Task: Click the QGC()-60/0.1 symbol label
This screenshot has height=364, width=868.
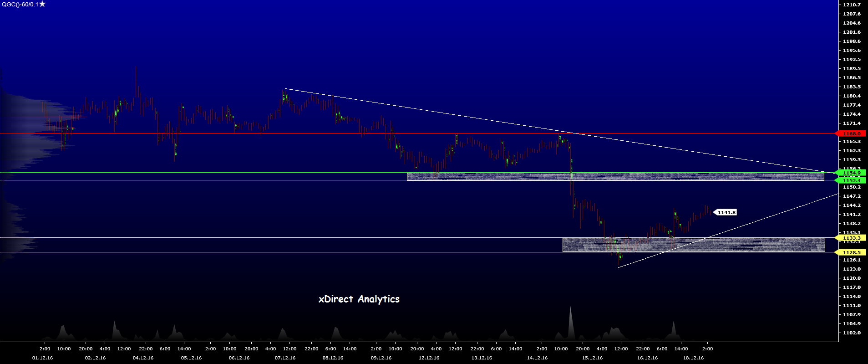Action: pos(20,4)
